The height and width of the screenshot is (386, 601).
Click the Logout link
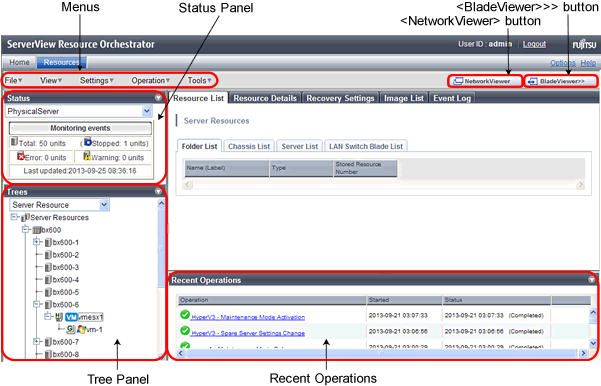point(534,44)
